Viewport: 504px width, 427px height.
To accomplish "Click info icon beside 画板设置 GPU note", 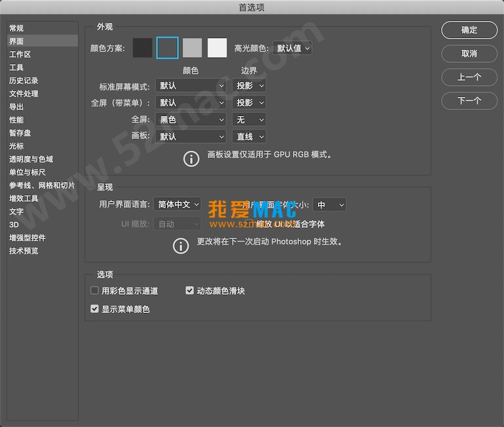I will pos(191,158).
